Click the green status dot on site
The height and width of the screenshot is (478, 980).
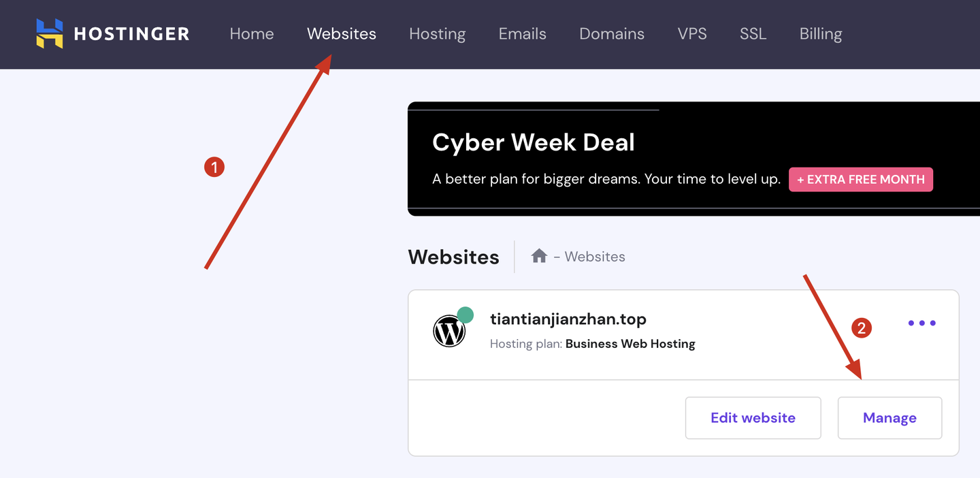point(465,315)
